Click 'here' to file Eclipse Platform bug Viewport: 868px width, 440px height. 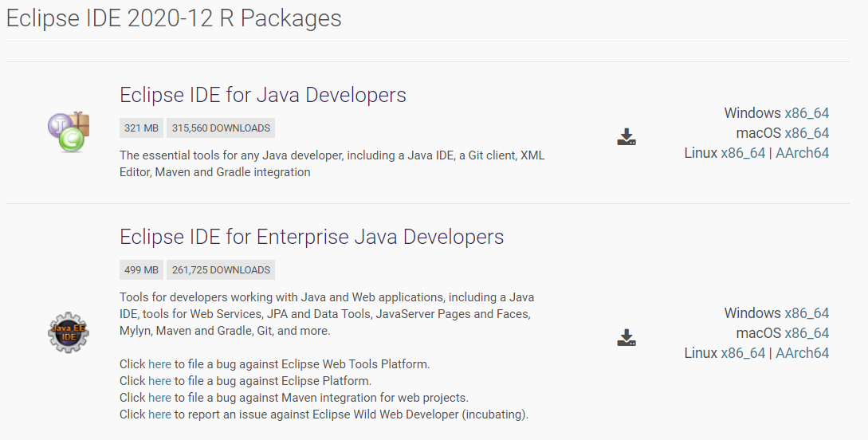click(159, 381)
